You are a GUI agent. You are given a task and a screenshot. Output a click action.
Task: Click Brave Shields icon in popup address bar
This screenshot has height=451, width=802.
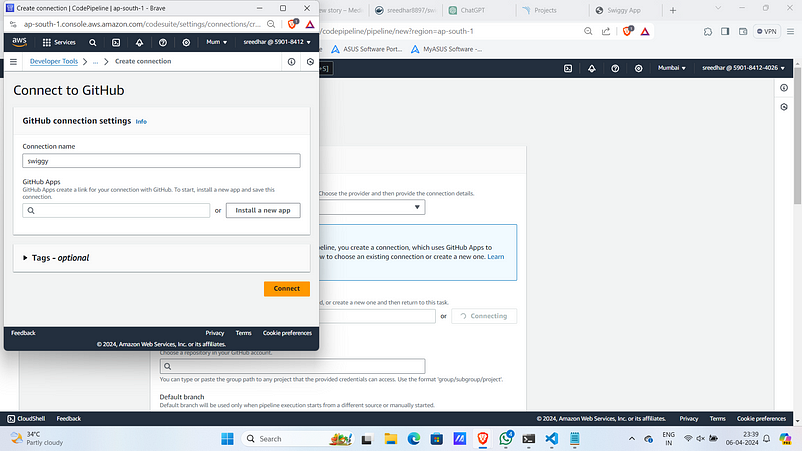pos(293,24)
